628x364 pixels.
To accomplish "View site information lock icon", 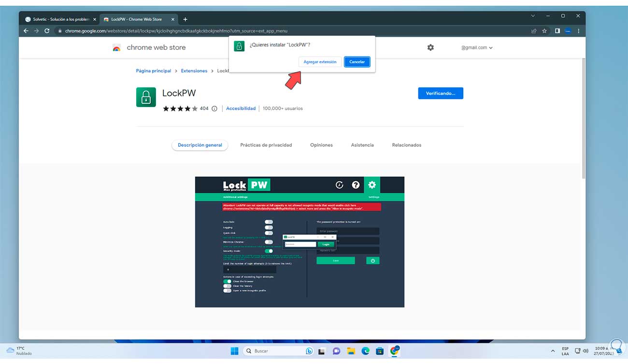I will coord(60,31).
